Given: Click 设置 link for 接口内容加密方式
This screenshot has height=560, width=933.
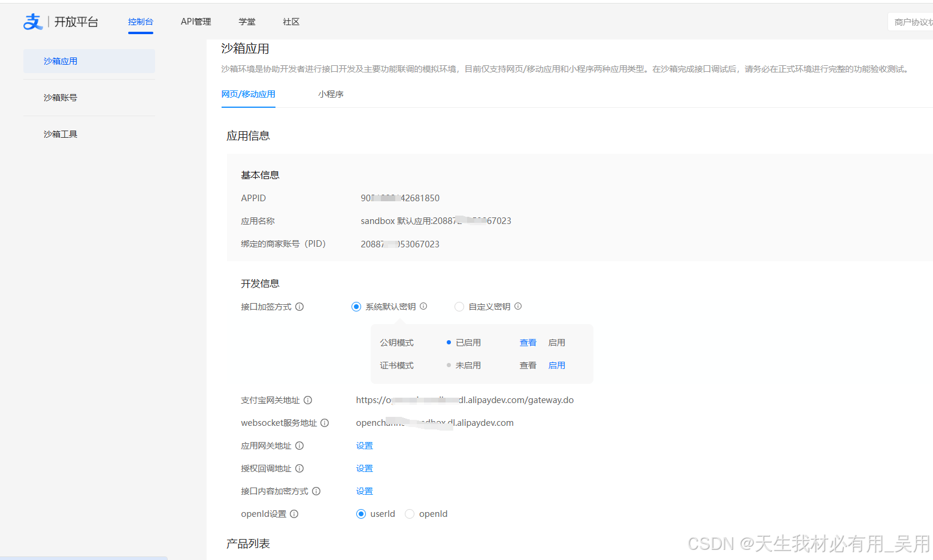Looking at the screenshot, I should [x=365, y=491].
